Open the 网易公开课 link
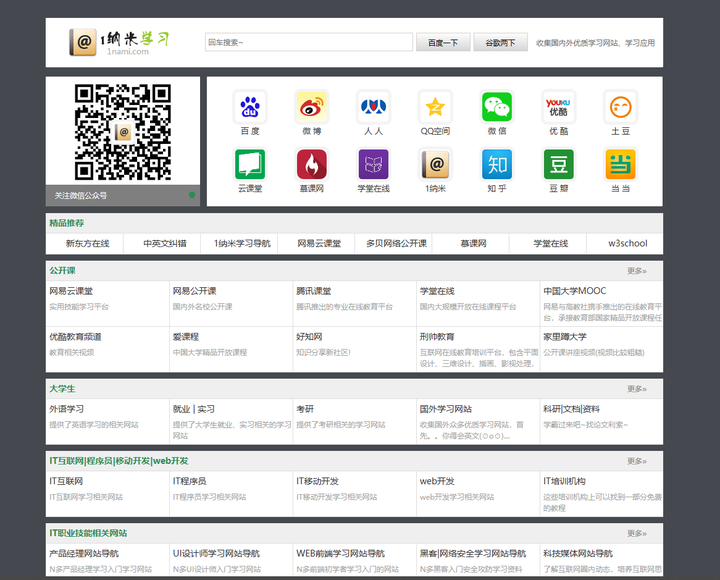Viewport: 720px width, 580px height. click(194, 291)
